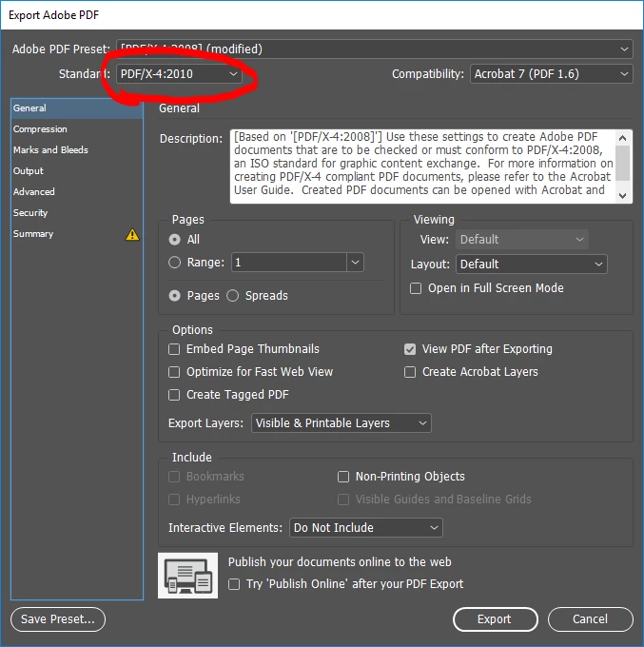This screenshot has height=647, width=644.
Task: Choose the Spreads radio option
Action: [233, 296]
